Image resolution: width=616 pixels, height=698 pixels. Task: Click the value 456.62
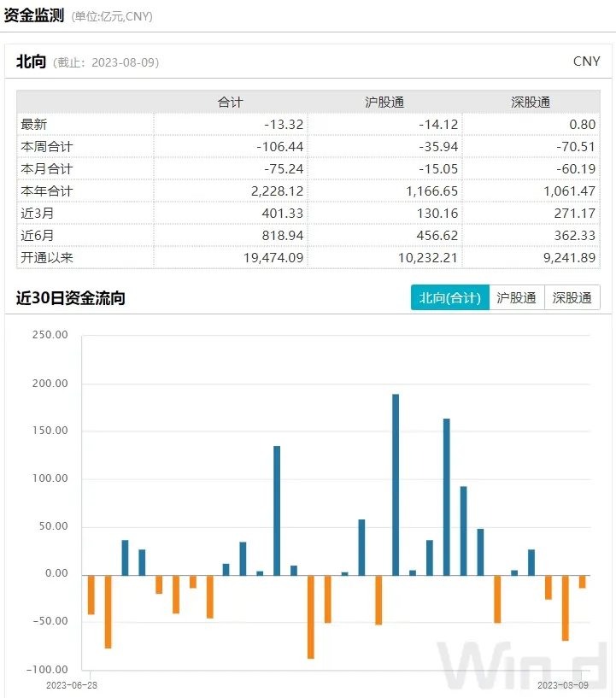[437, 236]
